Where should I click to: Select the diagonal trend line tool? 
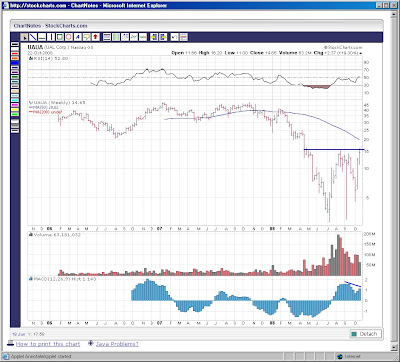[33, 37]
